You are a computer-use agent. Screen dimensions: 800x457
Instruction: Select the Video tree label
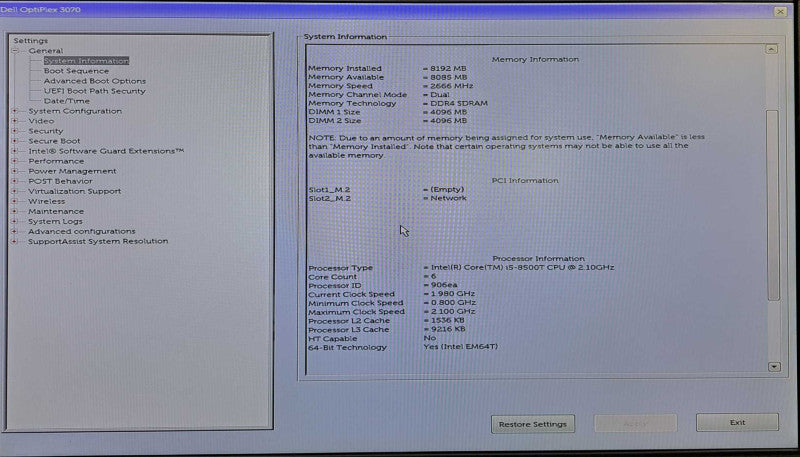tap(41, 121)
